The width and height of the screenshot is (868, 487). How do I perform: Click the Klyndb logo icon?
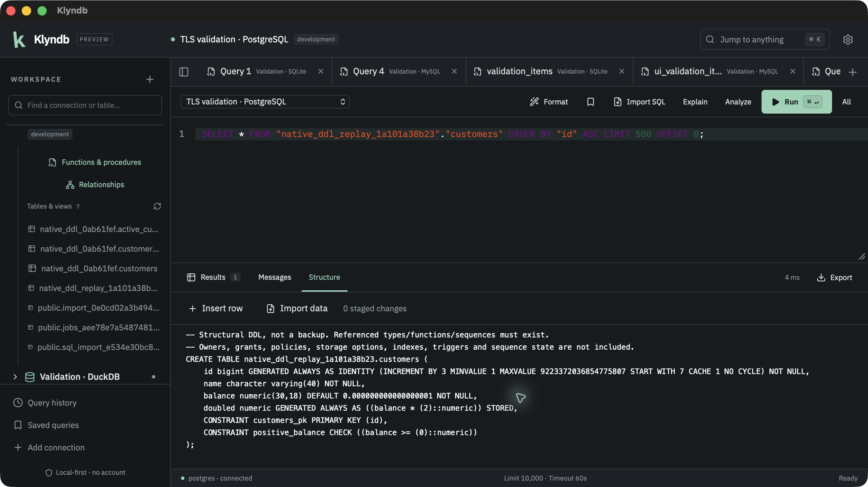tap(19, 39)
